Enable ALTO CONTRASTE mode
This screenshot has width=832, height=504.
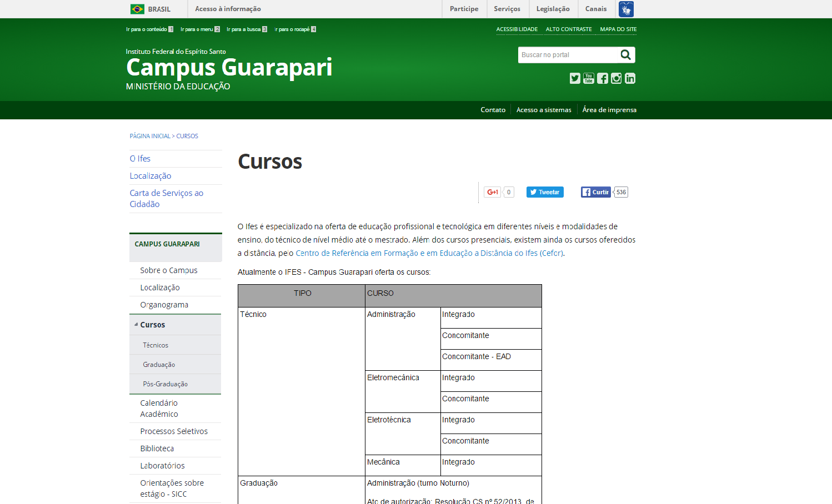[x=569, y=29]
